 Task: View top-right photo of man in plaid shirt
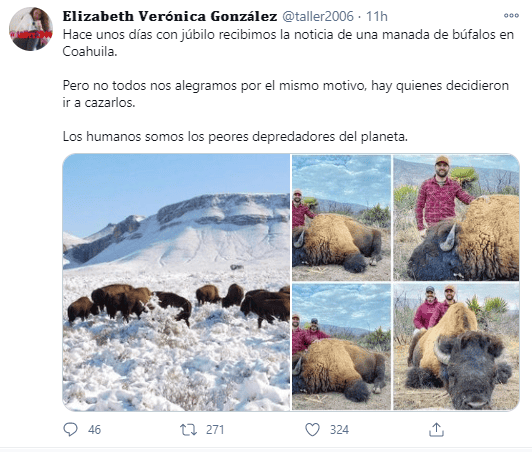[x=456, y=218]
